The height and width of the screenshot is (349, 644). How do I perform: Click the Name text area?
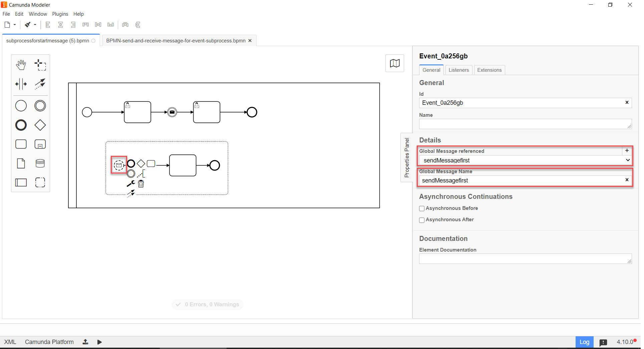tap(525, 124)
